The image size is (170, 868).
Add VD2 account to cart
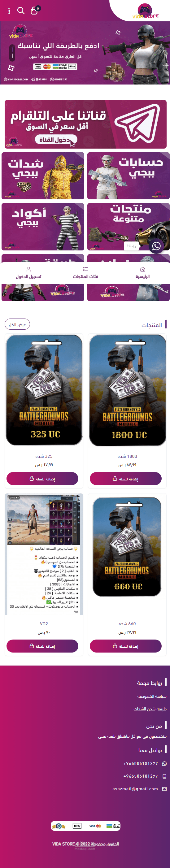[x=42, y=646]
